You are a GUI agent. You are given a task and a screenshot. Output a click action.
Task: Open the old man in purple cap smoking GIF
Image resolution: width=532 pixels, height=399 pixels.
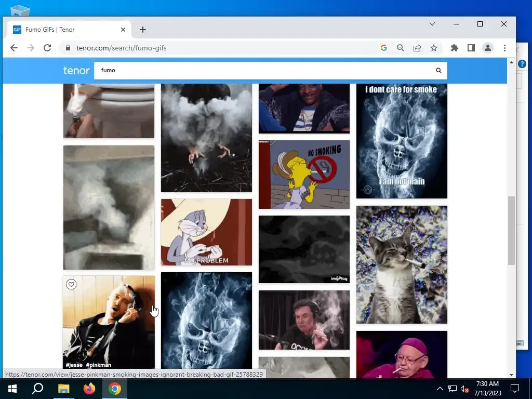(402, 355)
